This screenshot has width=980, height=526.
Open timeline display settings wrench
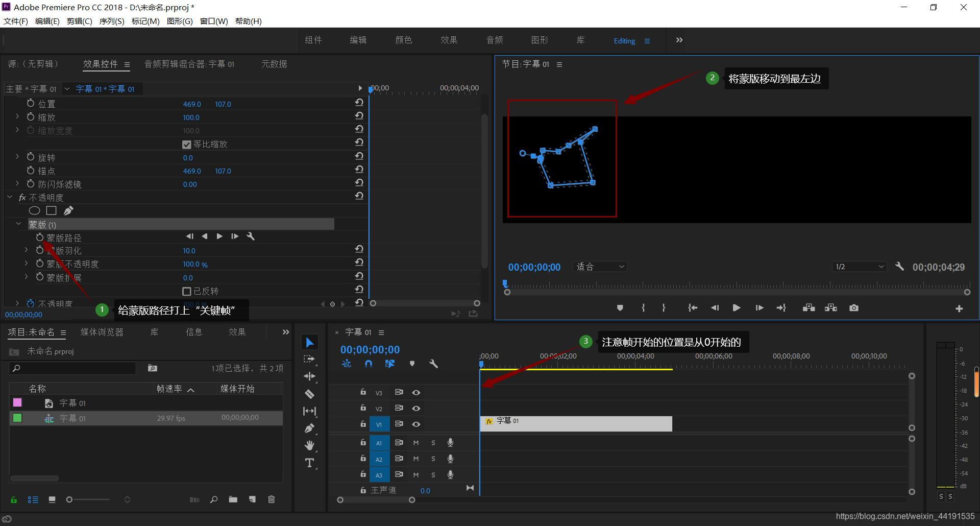[433, 364]
